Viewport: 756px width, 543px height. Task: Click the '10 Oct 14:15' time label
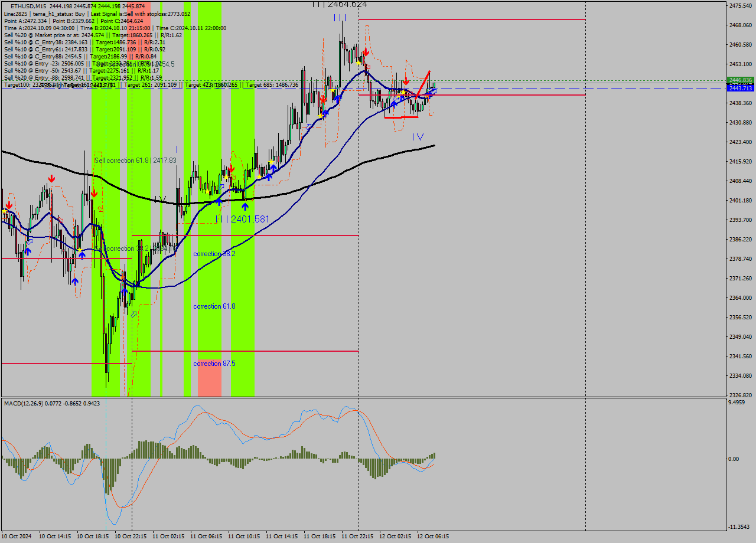(x=55, y=537)
